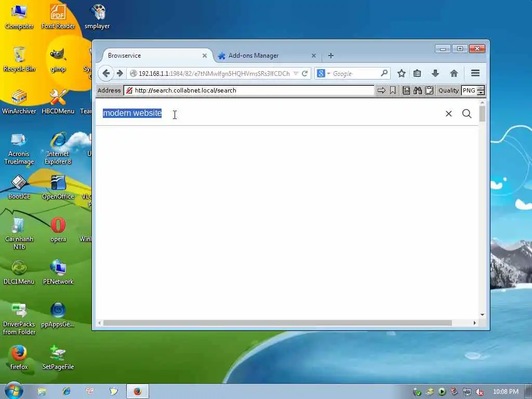Open the Windows Start menu
This screenshot has width=532, height=399.
(14, 391)
